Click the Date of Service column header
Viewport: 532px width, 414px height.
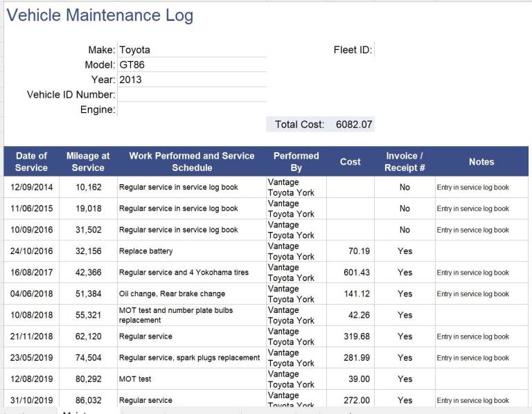coord(31,161)
